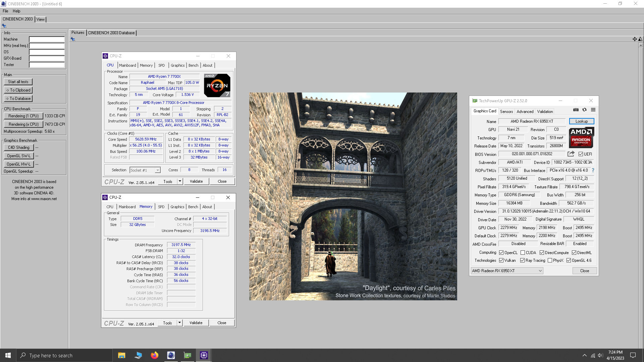The image size is (644, 362).
Task: Click the BIOS share/export arrow icon
Action: (571, 154)
